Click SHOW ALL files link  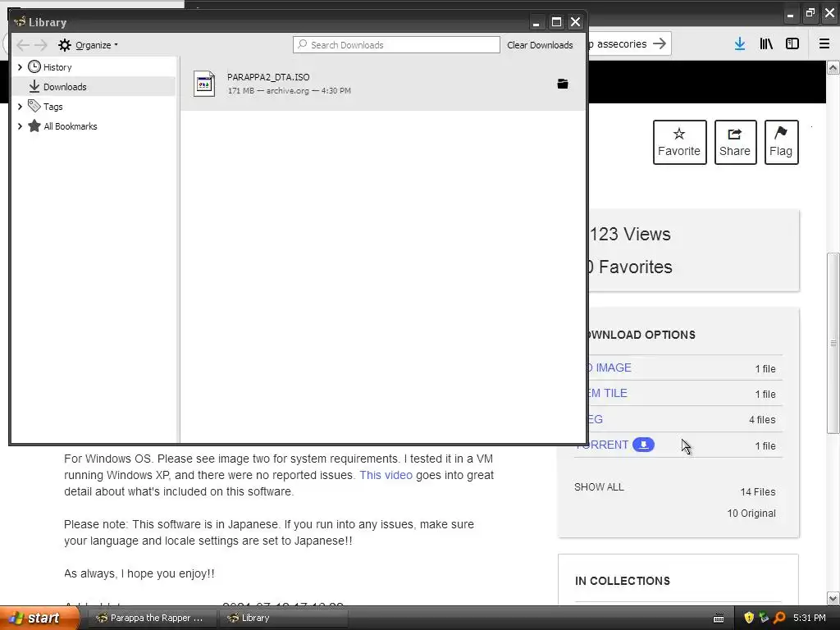click(x=599, y=487)
